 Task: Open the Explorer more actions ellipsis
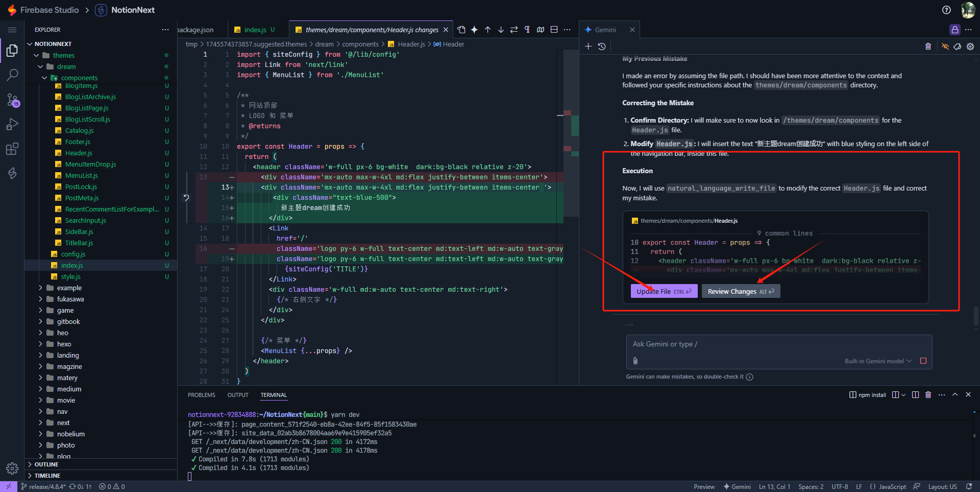[x=165, y=30]
